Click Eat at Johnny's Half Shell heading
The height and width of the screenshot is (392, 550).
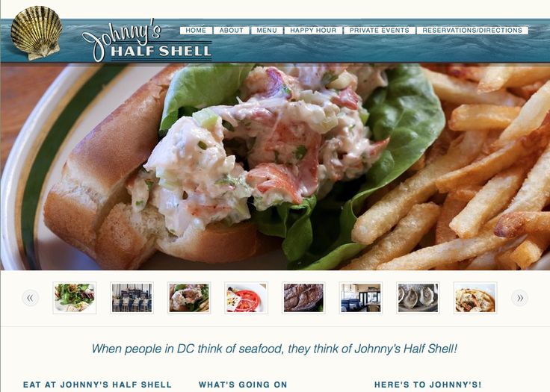click(x=97, y=385)
